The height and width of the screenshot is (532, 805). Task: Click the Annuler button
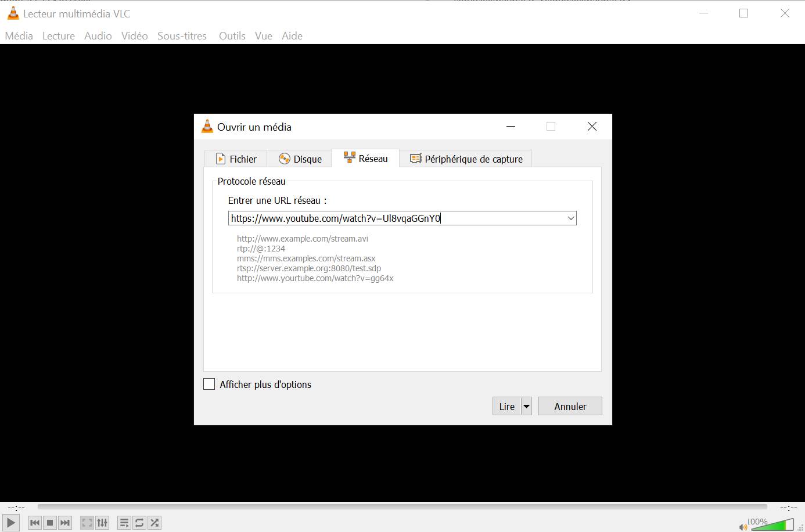point(570,407)
